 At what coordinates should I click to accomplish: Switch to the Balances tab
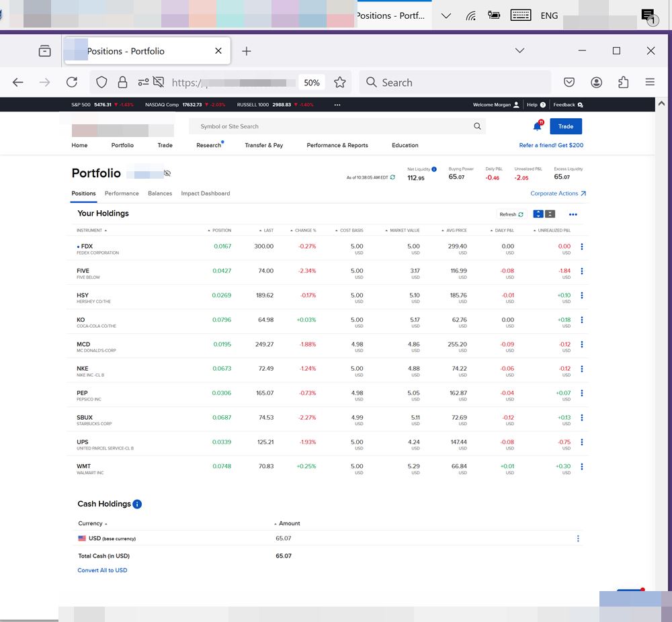point(160,193)
